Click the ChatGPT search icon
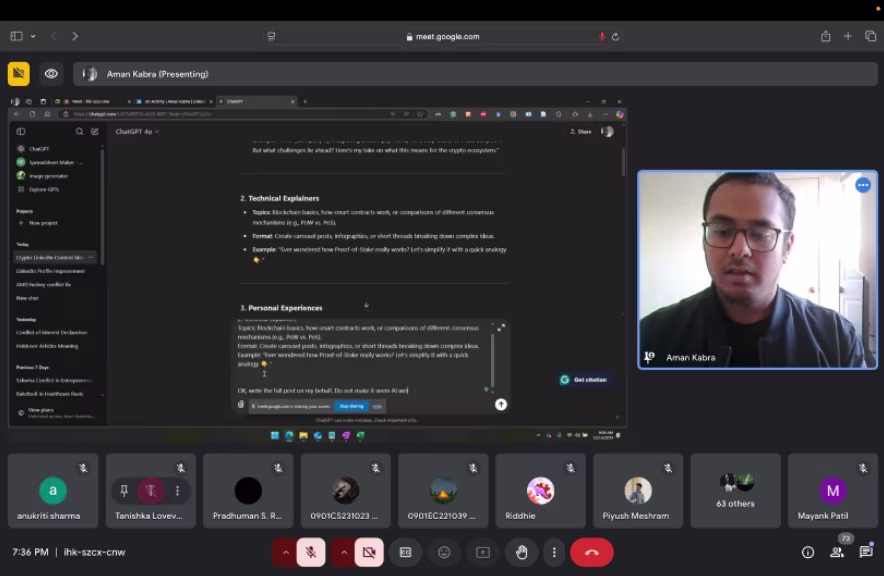The width and height of the screenshot is (884, 576). pyautogui.click(x=79, y=131)
